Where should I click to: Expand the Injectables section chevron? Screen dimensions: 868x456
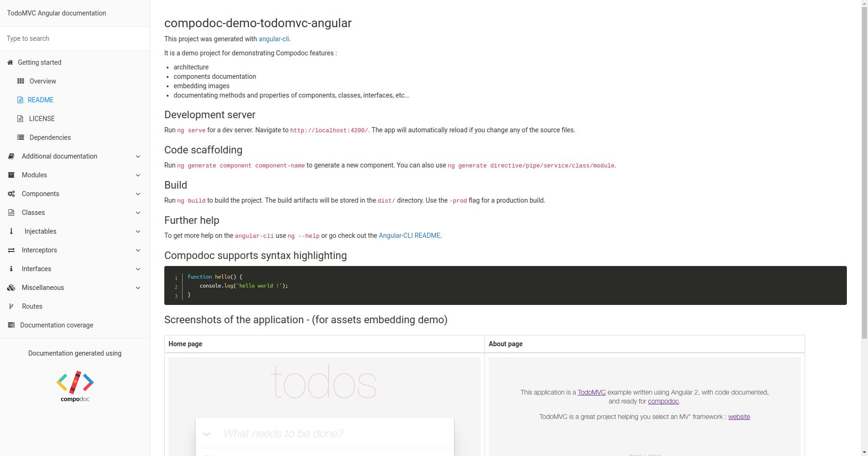click(x=138, y=231)
